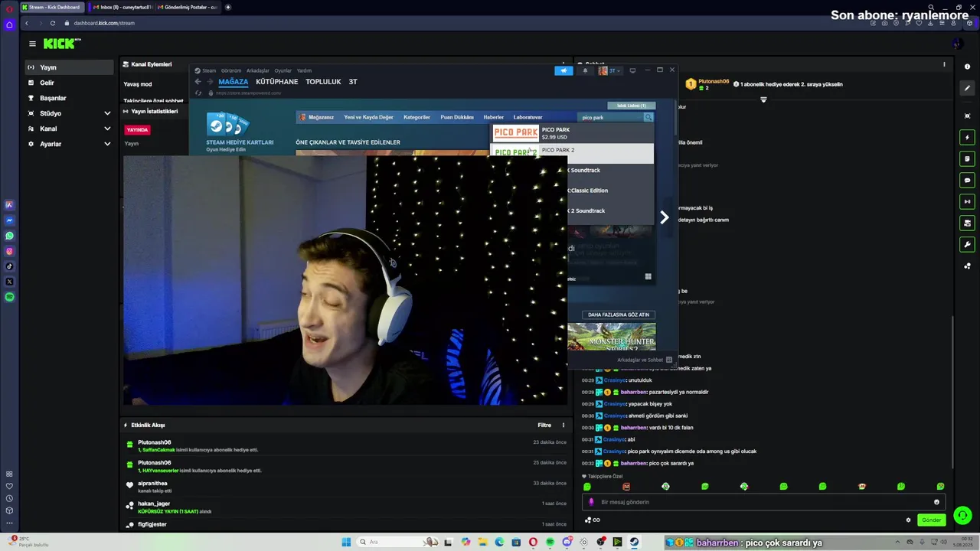Open the Kick hamburger menu
This screenshot has height=551, width=980.
click(32, 44)
